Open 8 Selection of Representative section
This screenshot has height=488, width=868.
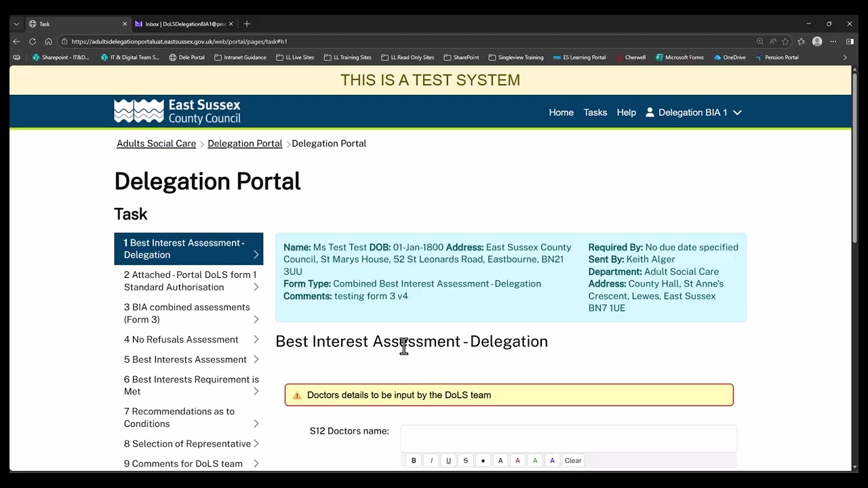pyautogui.click(x=189, y=444)
